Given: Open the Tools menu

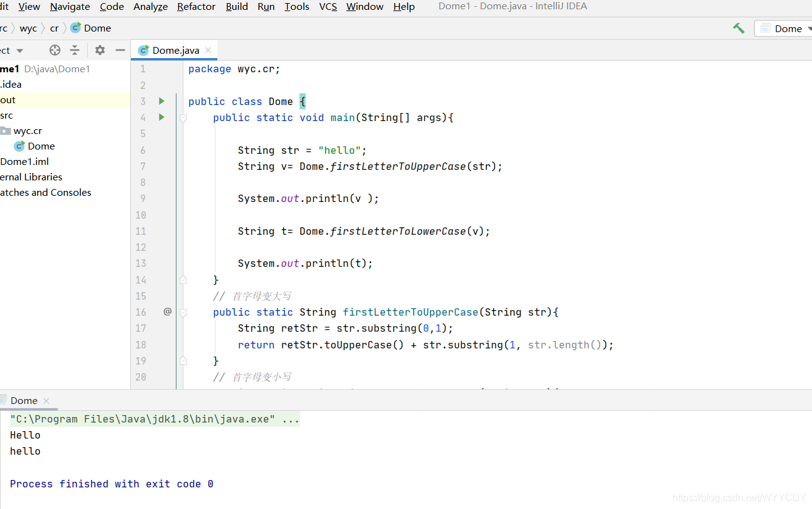Looking at the screenshot, I should (x=297, y=7).
